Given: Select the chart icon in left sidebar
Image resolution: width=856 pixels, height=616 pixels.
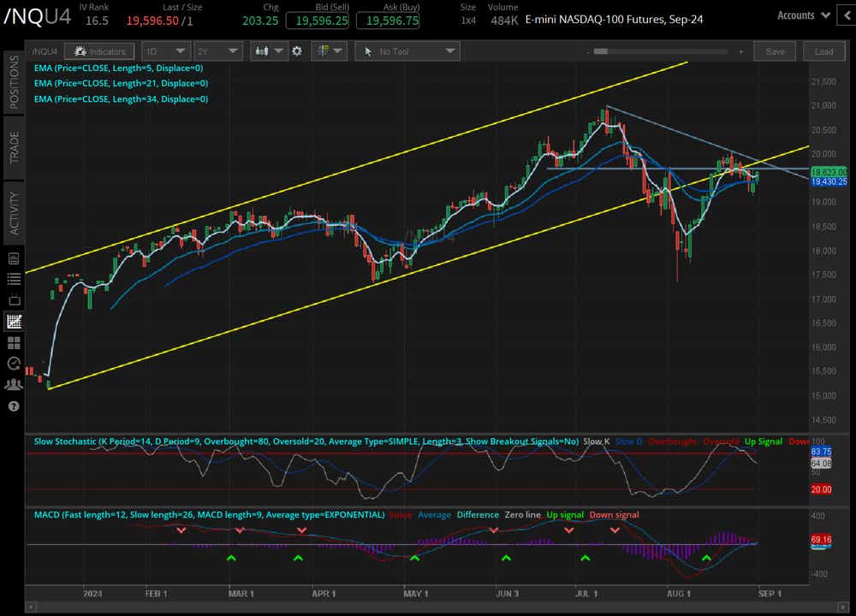Looking at the screenshot, I should pos(13,321).
